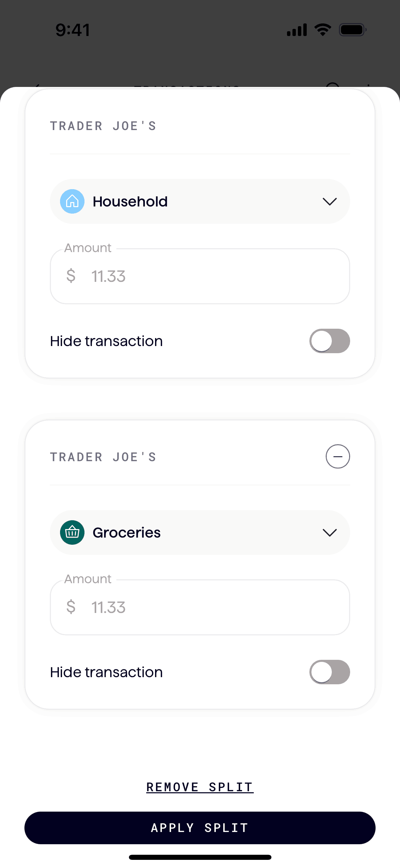Click the green Groceries basket icon

[72, 532]
